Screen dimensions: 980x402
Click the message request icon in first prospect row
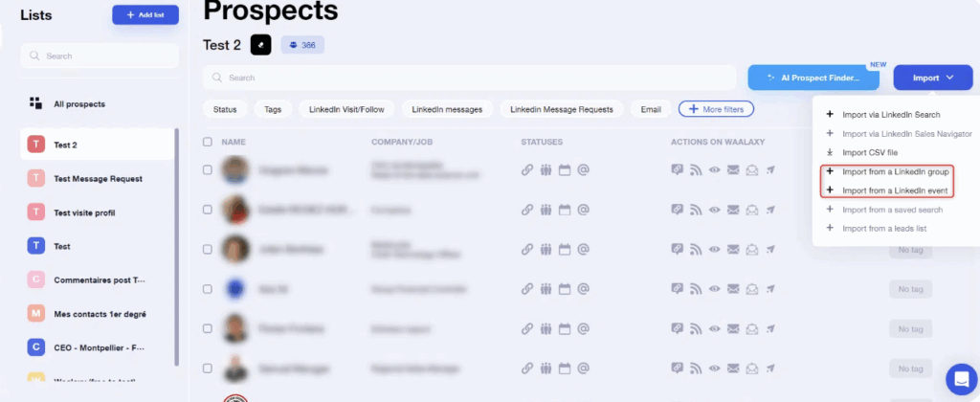(677, 170)
